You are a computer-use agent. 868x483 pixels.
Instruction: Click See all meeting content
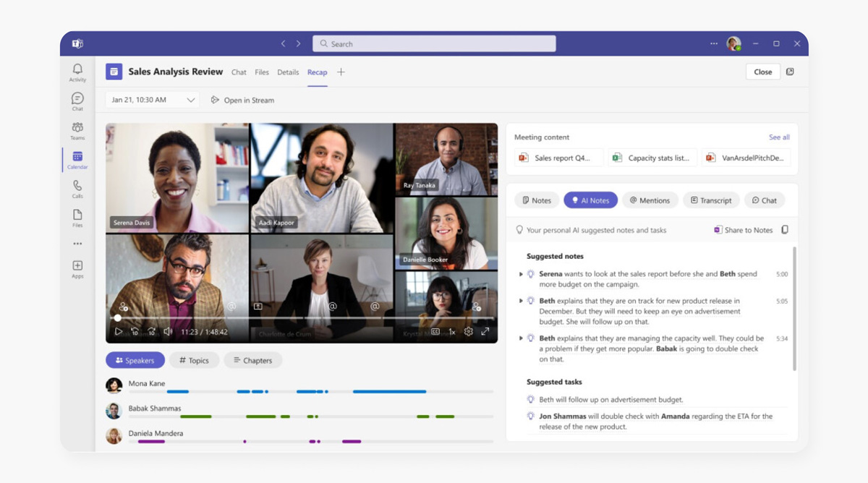(779, 137)
